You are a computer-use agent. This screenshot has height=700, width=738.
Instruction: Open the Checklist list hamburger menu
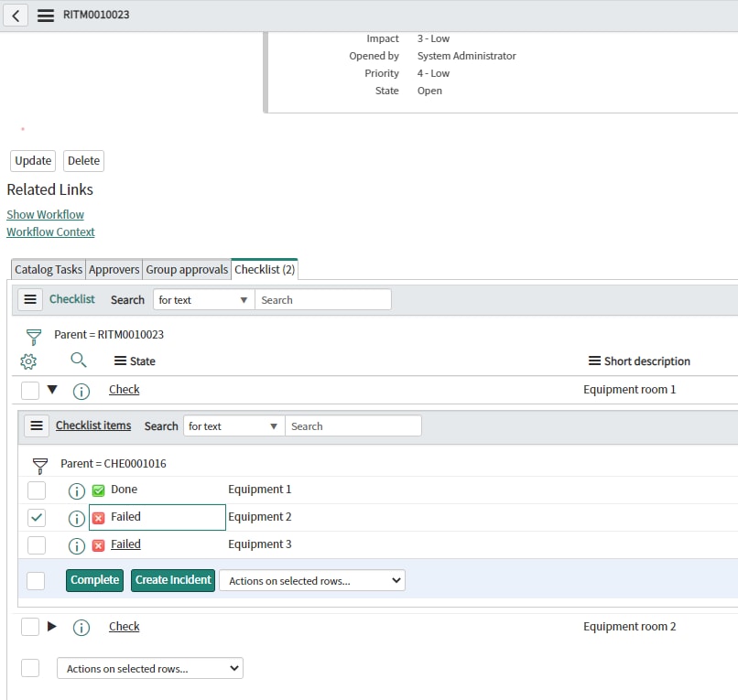point(30,299)
